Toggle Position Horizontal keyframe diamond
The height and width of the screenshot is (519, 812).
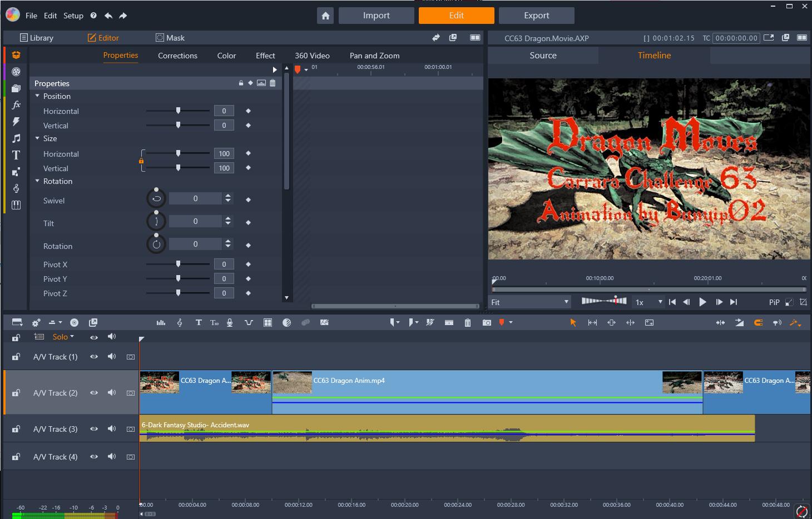(248, 111)
